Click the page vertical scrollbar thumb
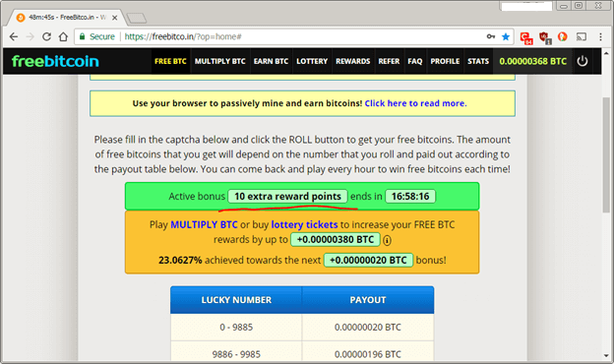Image resolution: width=614 pixels, height=364 pixels. [606, 155]
